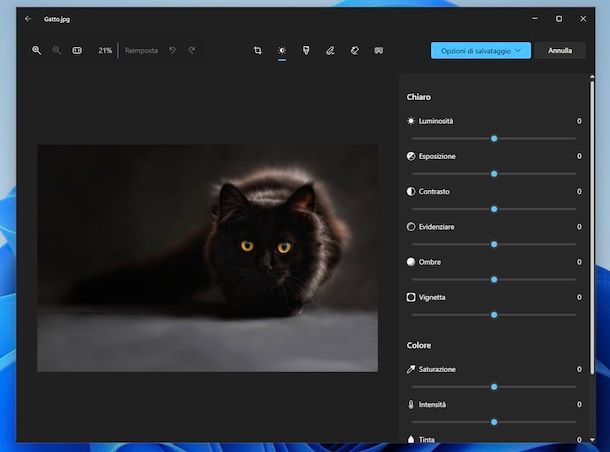The image size is (610, 452).
Task: Click the Ombre label
Action: click(x=430, y=262)
